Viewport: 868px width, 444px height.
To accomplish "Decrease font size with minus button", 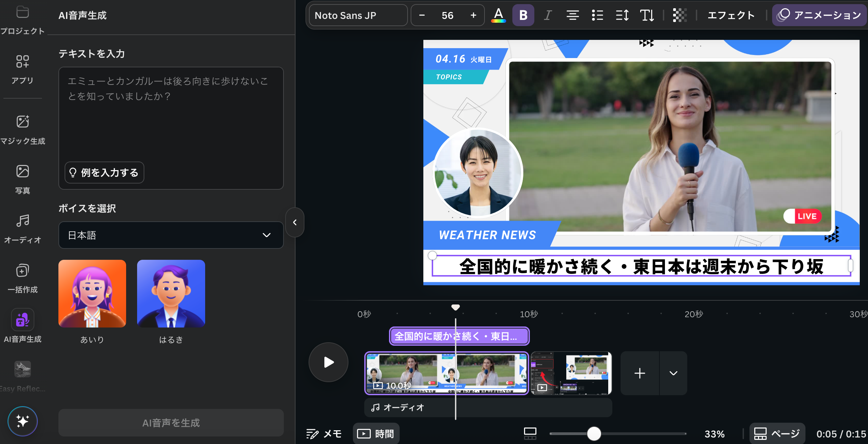I will point(422,15).
